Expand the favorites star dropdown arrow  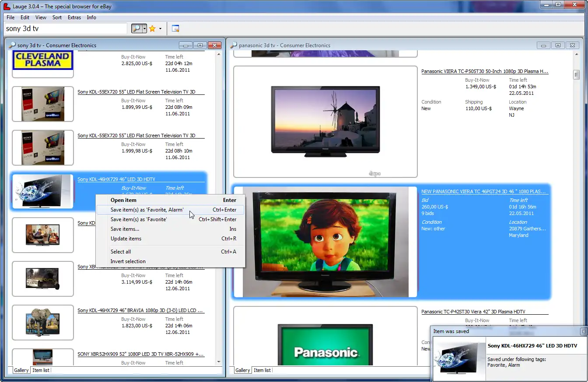(160, 28)
